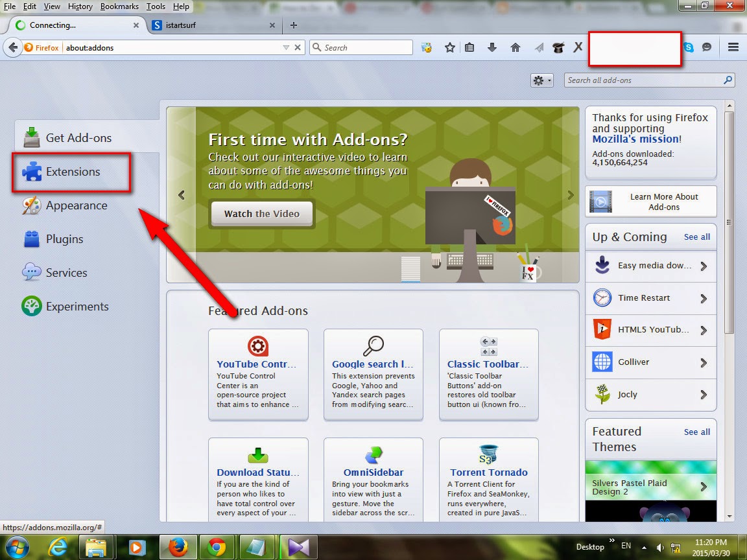Image resolution: width=747 pixels, height=560 pixels.
Task: Open the Windows Start menu
Action: [x=17, y=547]
